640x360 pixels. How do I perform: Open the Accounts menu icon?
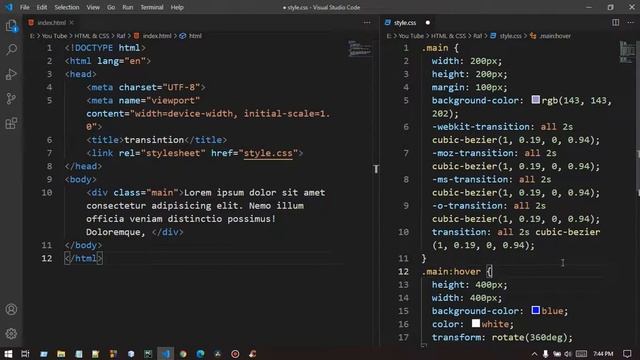[x=11, y=309]
